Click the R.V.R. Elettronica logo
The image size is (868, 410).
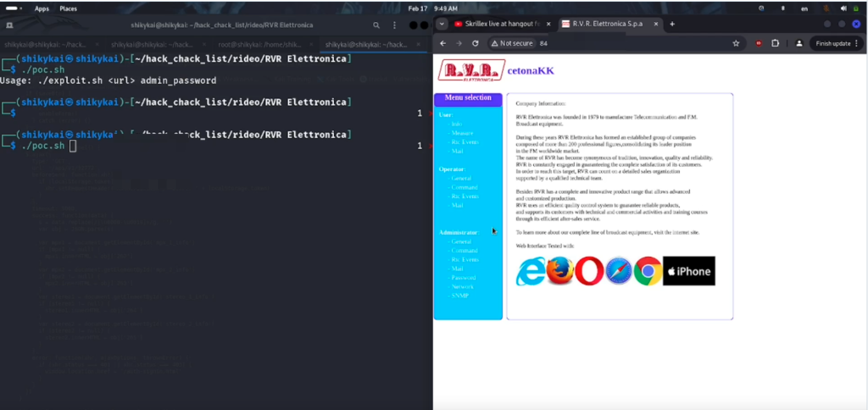471,70
